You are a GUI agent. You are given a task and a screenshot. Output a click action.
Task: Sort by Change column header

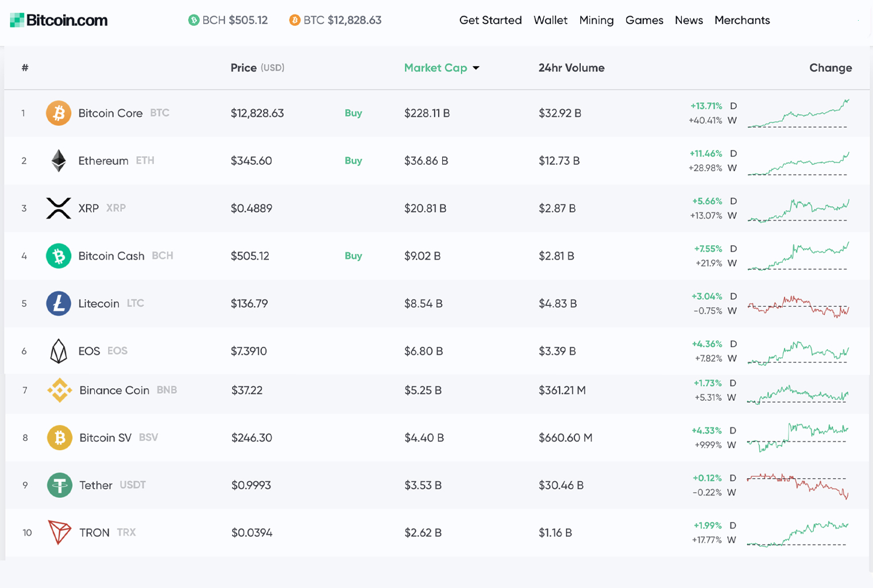[x=830, y=68]
